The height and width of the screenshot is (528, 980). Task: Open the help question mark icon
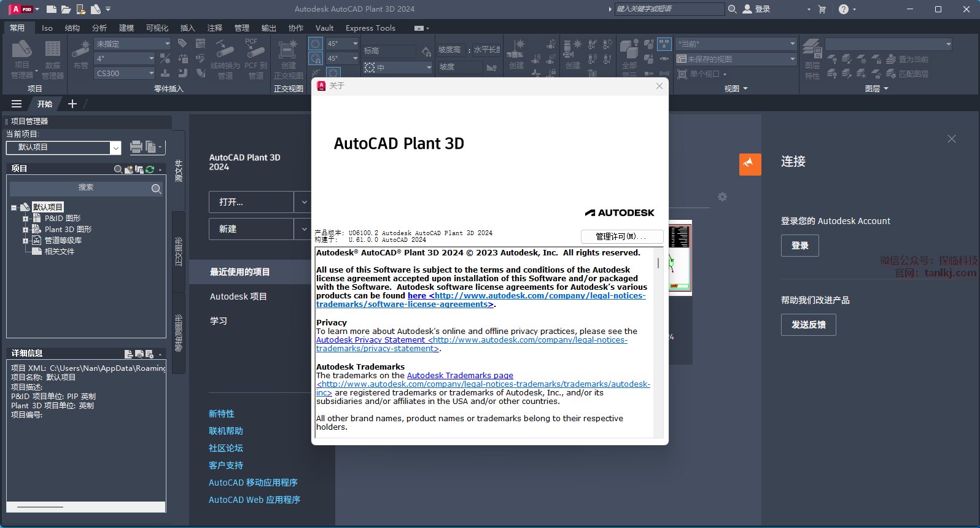click(x=844, y=9)
